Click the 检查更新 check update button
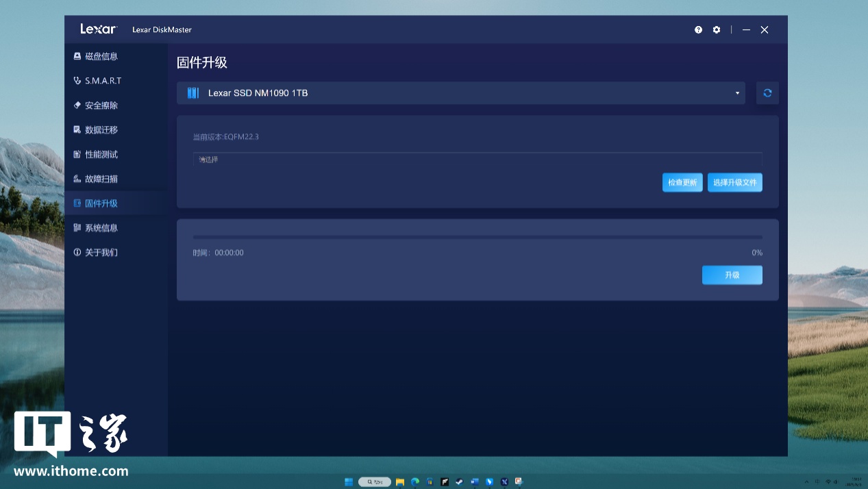 pyautogui.click(x=682, y=183)
